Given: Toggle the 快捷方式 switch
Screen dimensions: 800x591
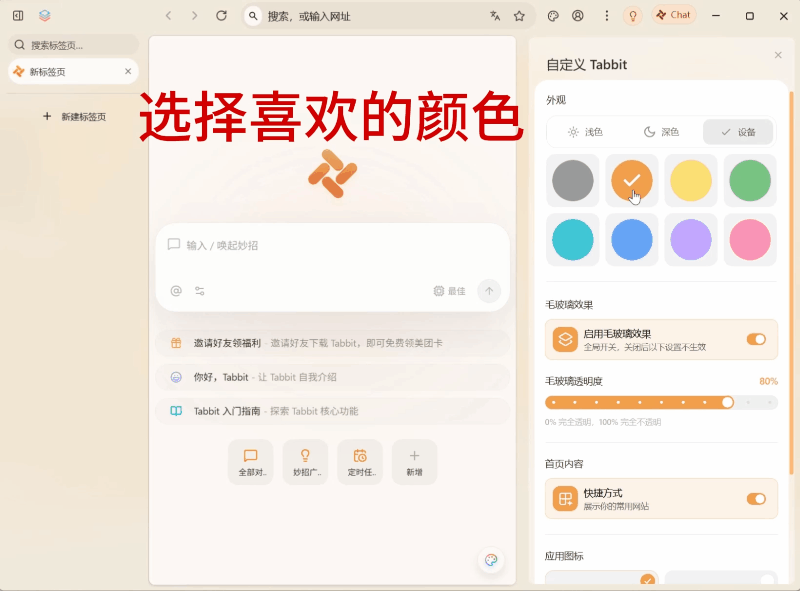Looking at the screenshot, I should point(756,499).
